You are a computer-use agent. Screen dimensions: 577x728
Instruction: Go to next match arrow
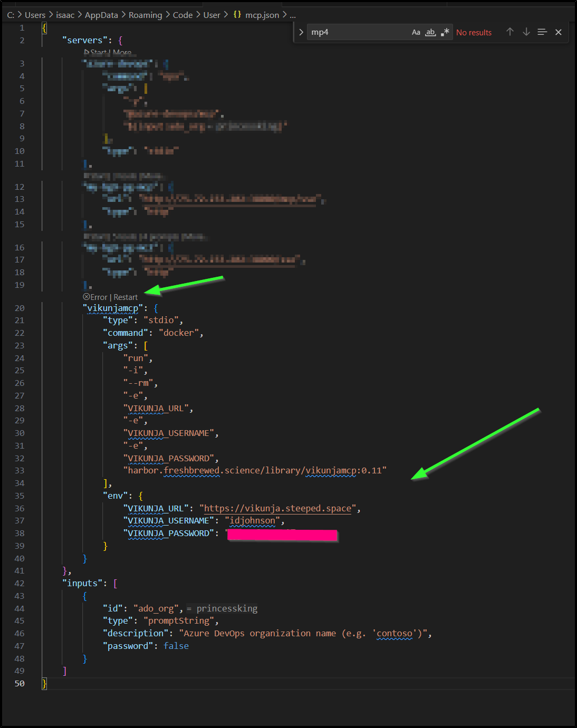tap(526, 32)
